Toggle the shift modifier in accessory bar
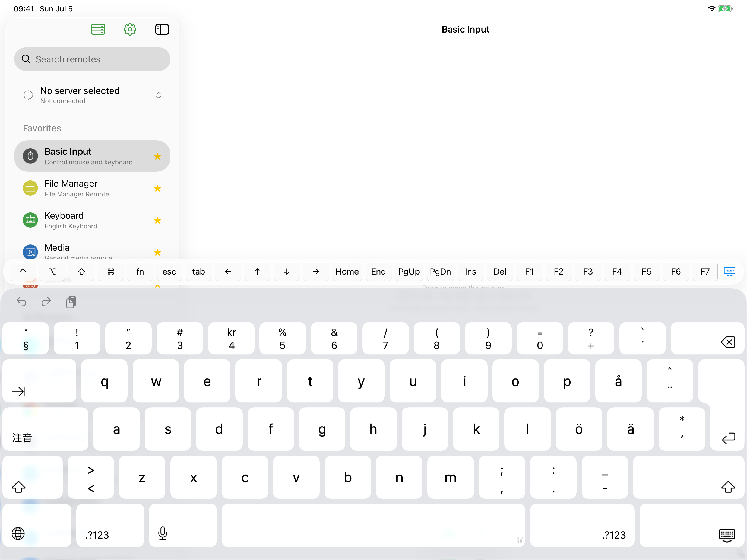This screenshot has width=747, height=560. click(x=81, y=271)
